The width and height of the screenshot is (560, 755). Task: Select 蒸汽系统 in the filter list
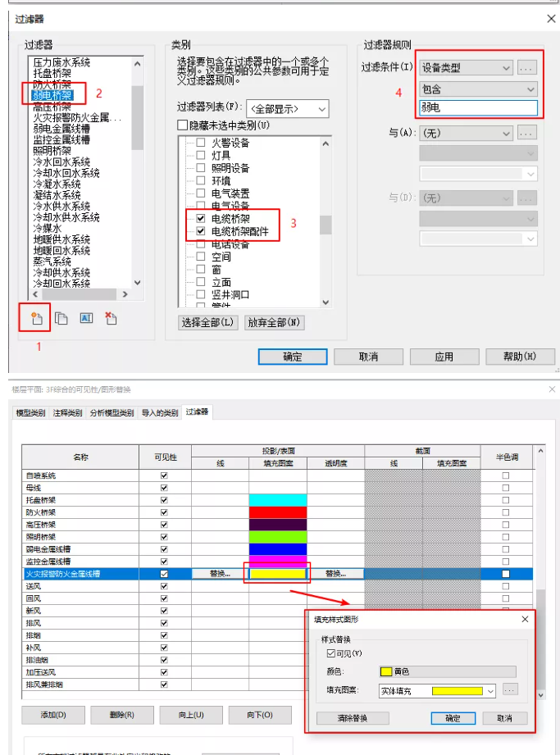(52, 262)
